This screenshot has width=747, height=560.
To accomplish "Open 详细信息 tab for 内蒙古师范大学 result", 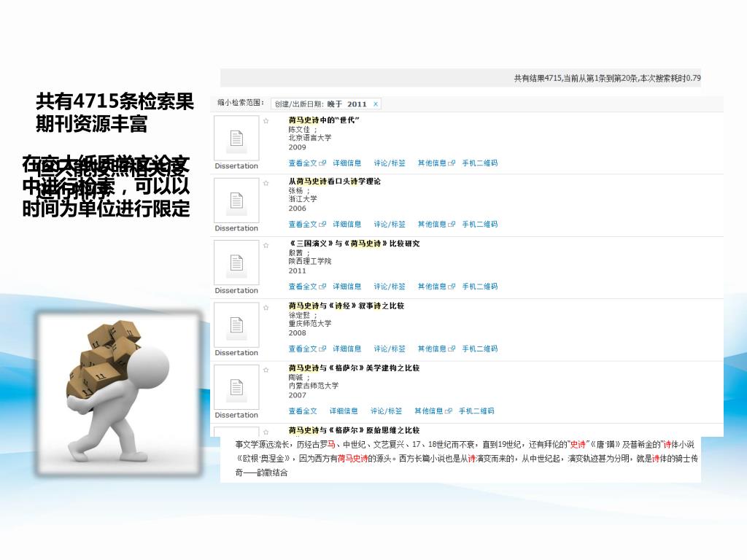I will coord(344,411).
